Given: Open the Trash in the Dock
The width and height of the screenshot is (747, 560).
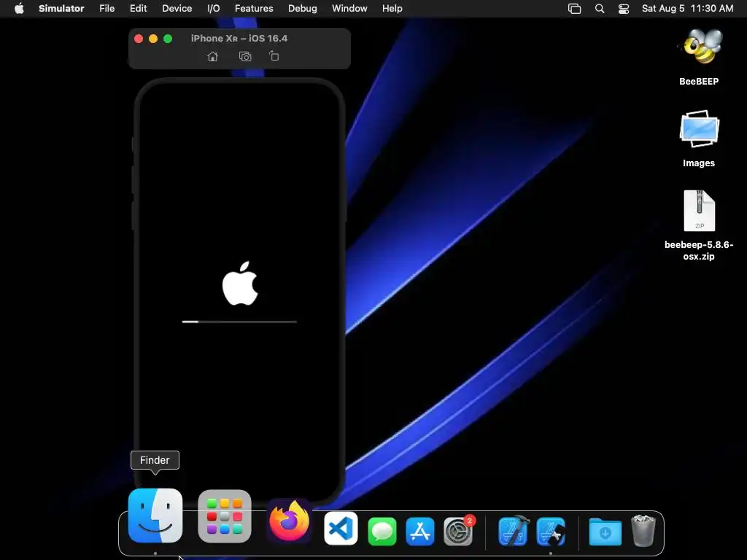Looking at the screenshot, I should click(x=643, y=531).
